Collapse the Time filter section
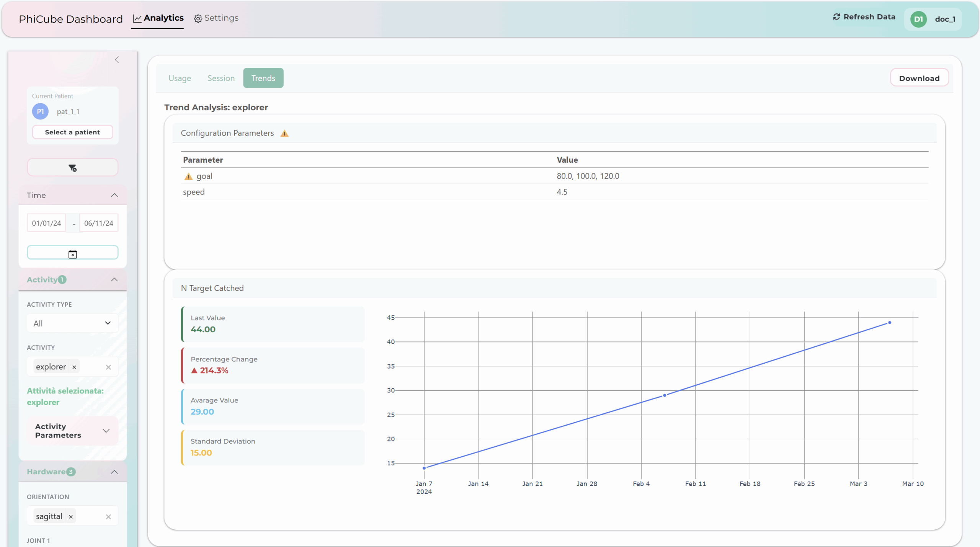This screenshot has width=980, height=547. (x=114, y=195)
